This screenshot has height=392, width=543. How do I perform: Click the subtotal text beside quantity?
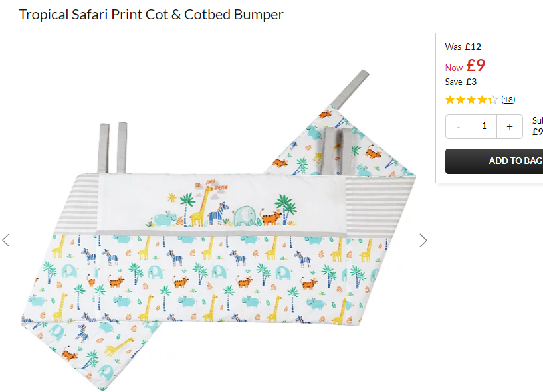coord(538,126)
